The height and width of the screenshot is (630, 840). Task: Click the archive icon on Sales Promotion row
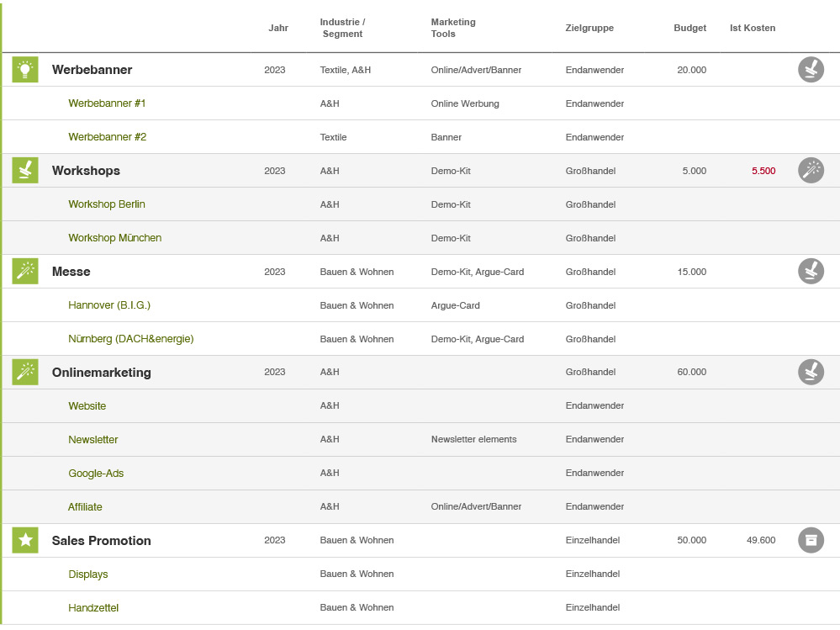tap(811, 540)
